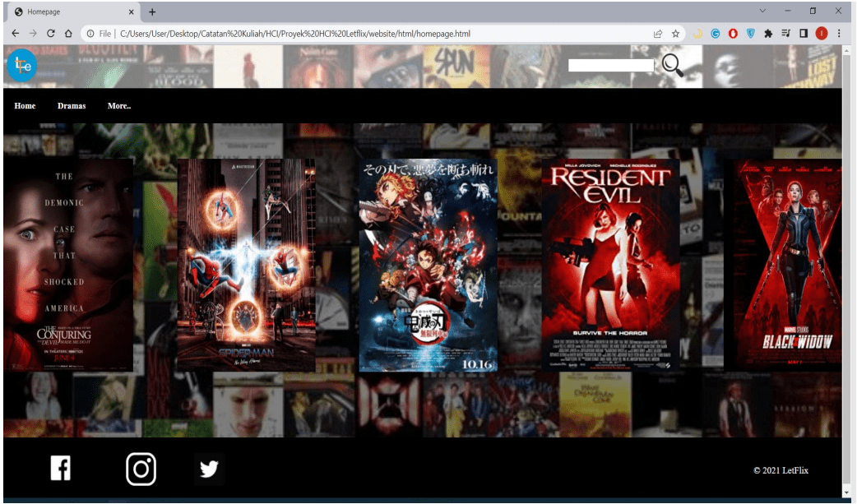Open the Dramas nav item
The height and width of the screenshot is (504, 857).
click(x=72, y=106)
